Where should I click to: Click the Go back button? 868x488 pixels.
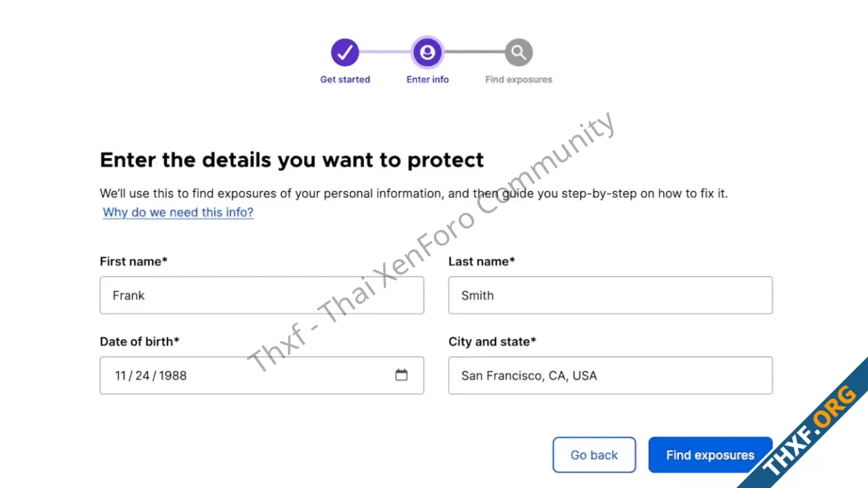coord(594,455)
